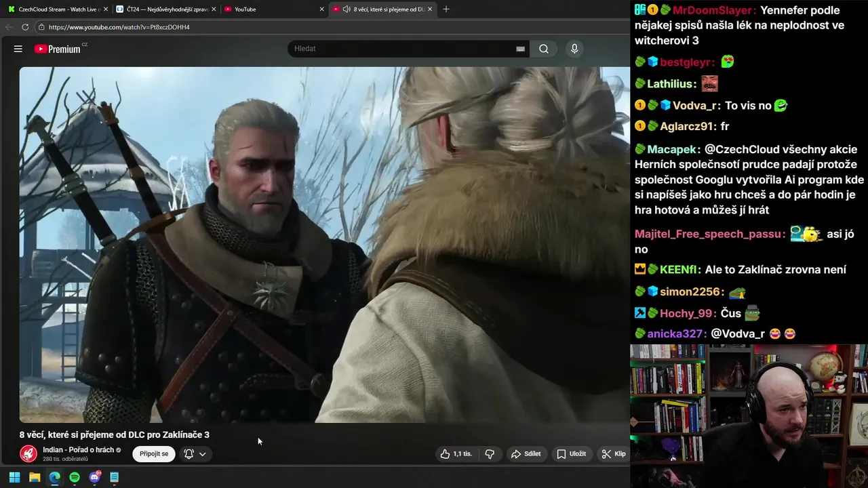This screenshot has width=868, height=488.
Task: Open Discord from taskbar
Action: click(94, 477)
